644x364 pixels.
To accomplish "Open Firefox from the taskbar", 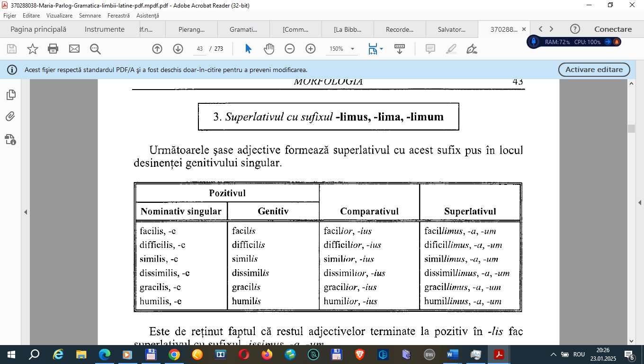I will (x=267, y=355).
